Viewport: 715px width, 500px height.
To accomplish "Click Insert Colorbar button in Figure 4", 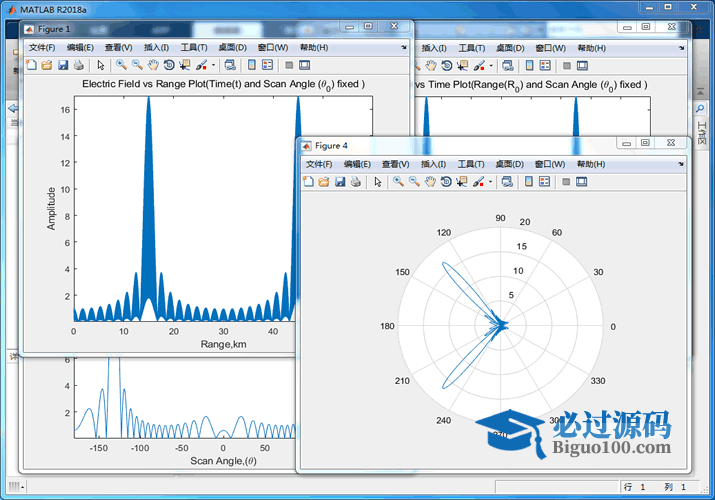I will tap(529, 182).
